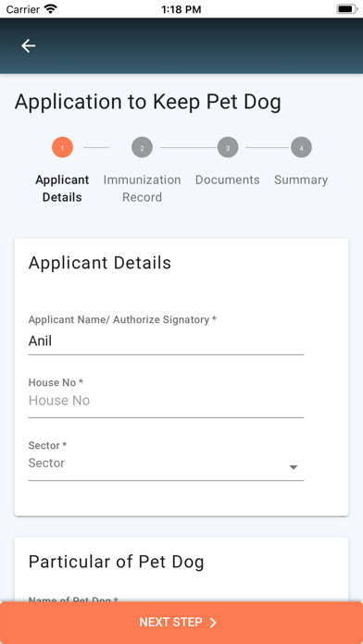Open the Sector dropdown arrow
Image resolution: width=363 pixels, height=644 pixels.
pyautogui.click(x=294, y=467)
